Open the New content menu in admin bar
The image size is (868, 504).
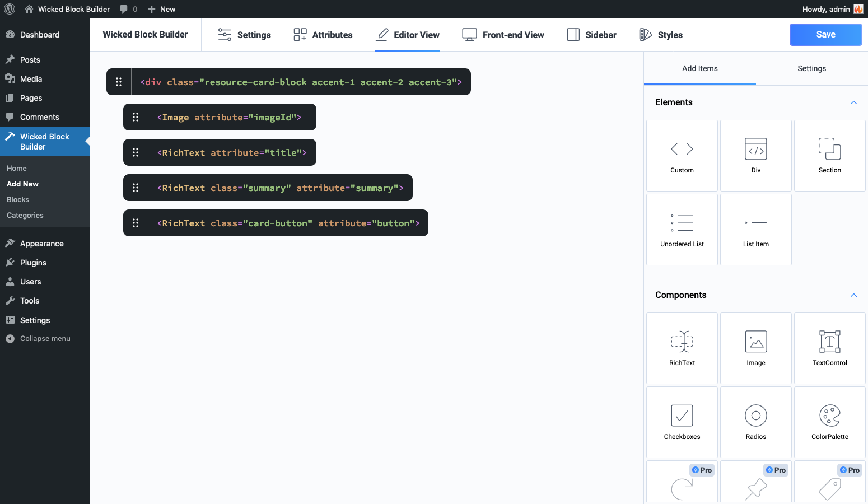click(x=161, y=9)
